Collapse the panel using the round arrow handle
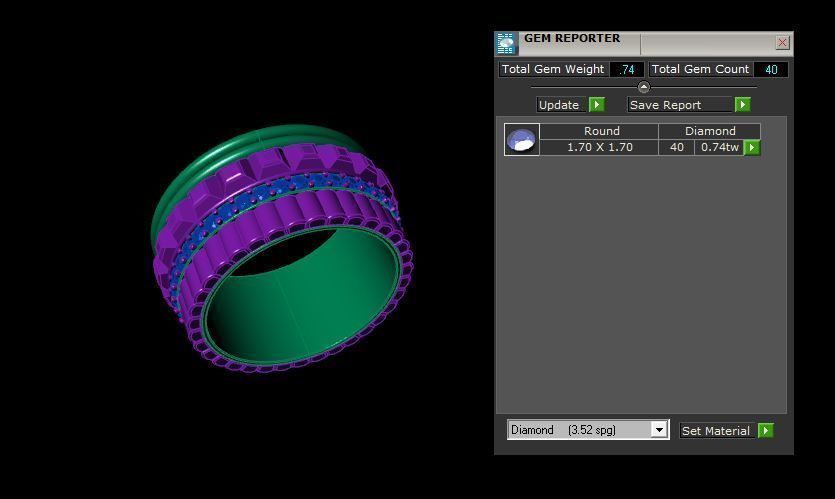The image size is (835, 499). coord(643,87)
